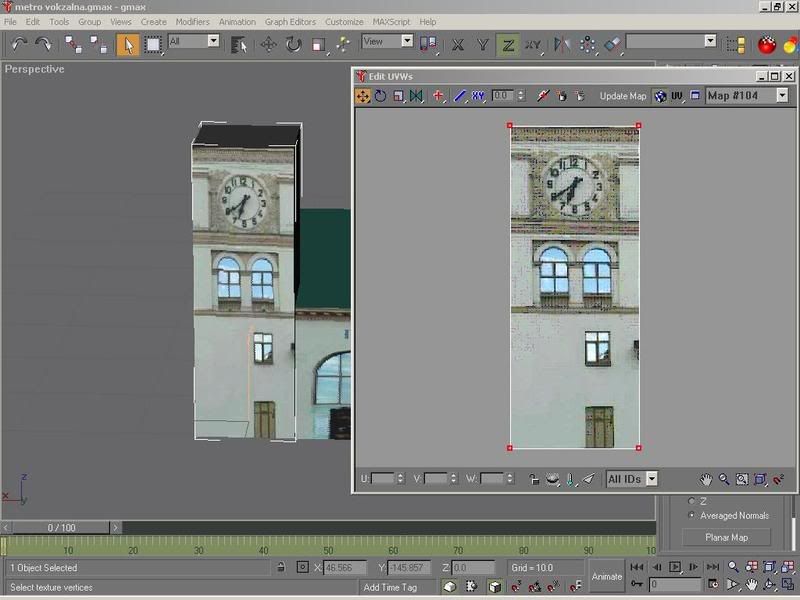Open the Modifiers menu

pyautogui.click(x=192, y=21)
